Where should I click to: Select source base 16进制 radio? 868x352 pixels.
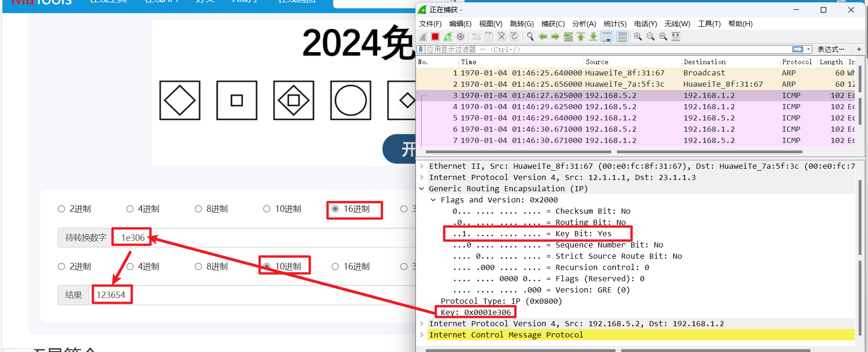(x=335, y=209)
